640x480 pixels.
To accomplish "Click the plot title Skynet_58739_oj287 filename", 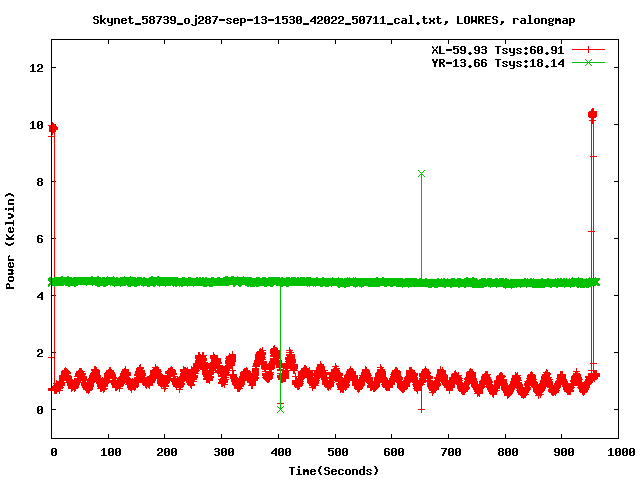I will pos(333,20).
